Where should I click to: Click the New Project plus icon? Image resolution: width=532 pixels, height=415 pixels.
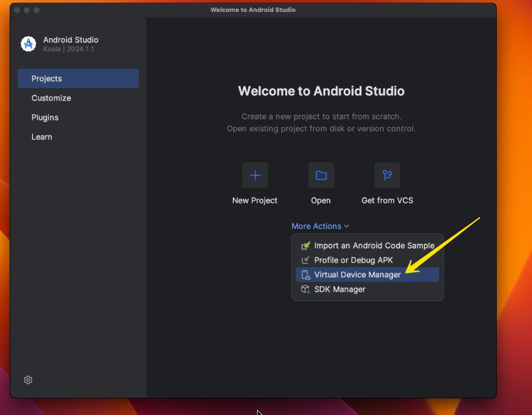pyautogui.click(x=255, y=175)
